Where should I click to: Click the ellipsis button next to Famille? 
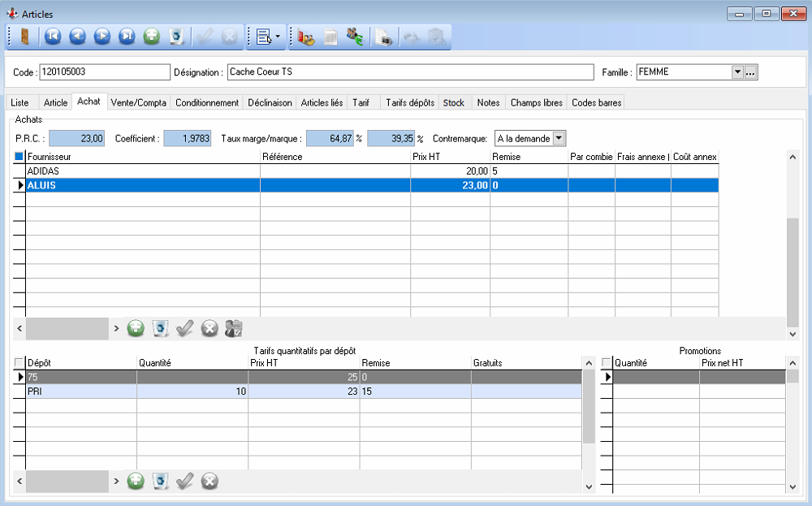[751, 72]
